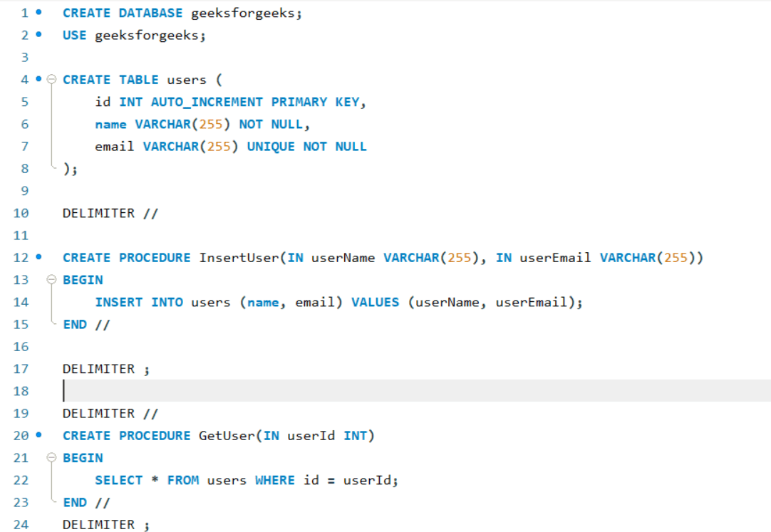Click 'USE' keyword on line 2
Image resolution: width=771 pixels, height=532 pixels.
coord(74,36)
